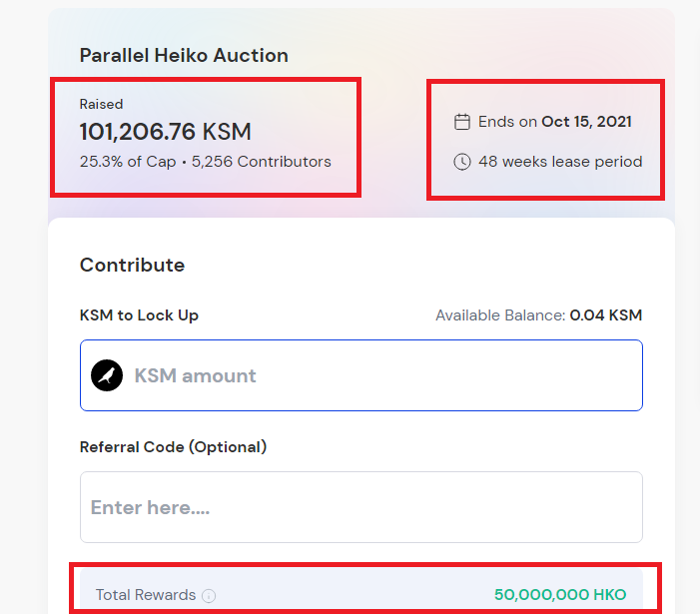Click the info icon next to Total Rewards
Viewport: 700px width, 614px height.
point(209,595)
